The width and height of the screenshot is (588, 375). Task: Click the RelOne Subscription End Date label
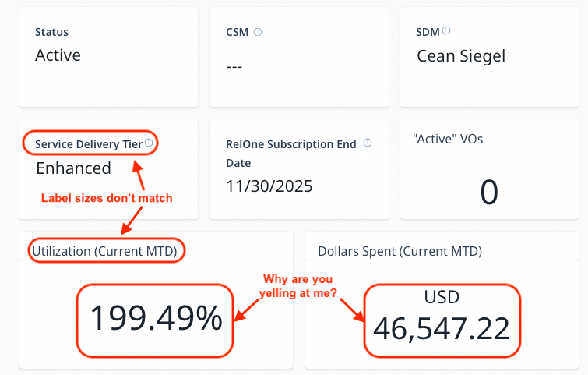click(291, 153)
